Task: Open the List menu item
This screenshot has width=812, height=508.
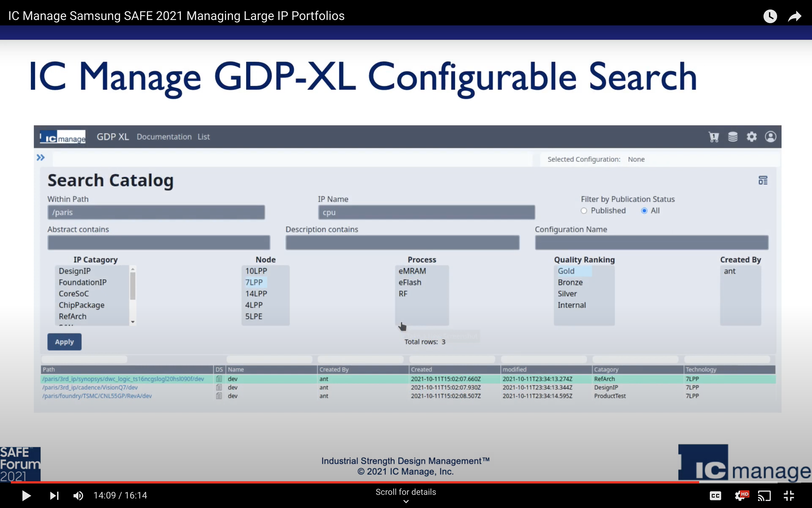Action: pos(204,137)
